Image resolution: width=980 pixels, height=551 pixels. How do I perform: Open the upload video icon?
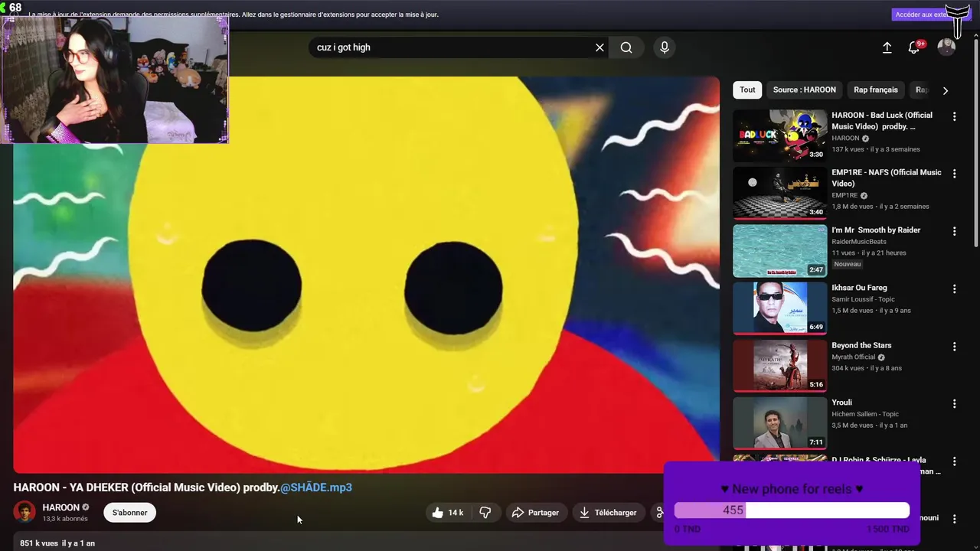(887, 47)
